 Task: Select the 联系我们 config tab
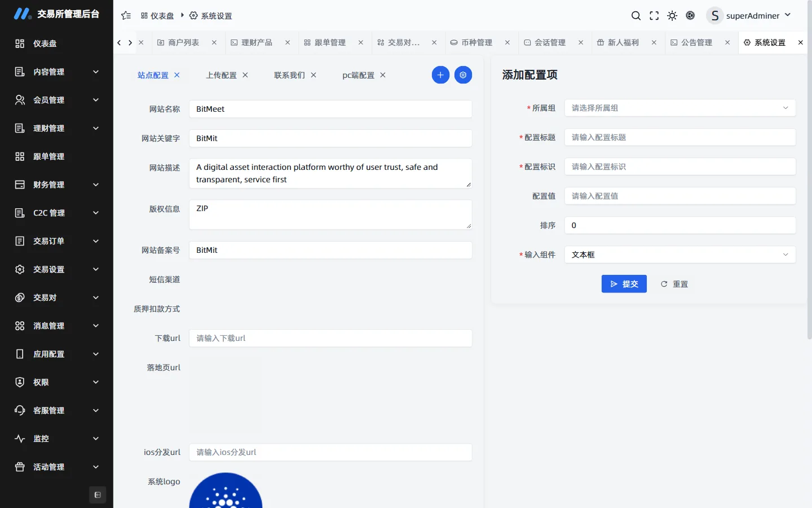pyautogui.click(x=289, y=75)
